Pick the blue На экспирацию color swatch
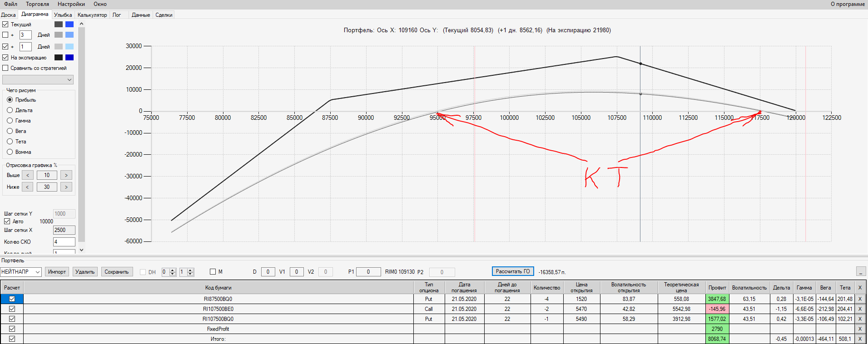Screen dimensions: 868x344 [x=69, y=58]
